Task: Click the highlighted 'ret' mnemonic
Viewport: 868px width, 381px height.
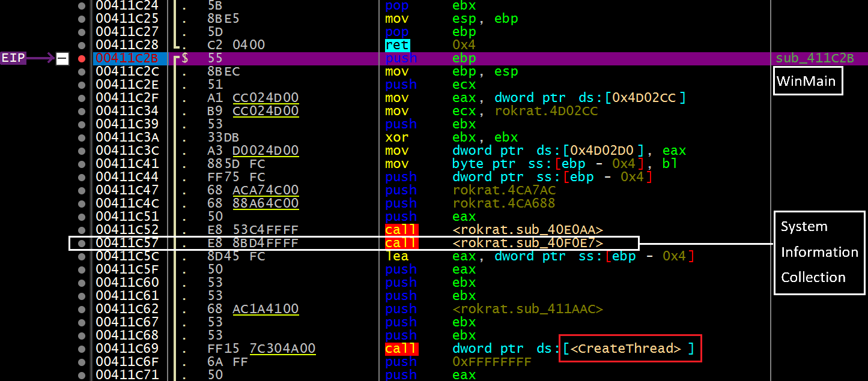Action: [x=397, y=45]
